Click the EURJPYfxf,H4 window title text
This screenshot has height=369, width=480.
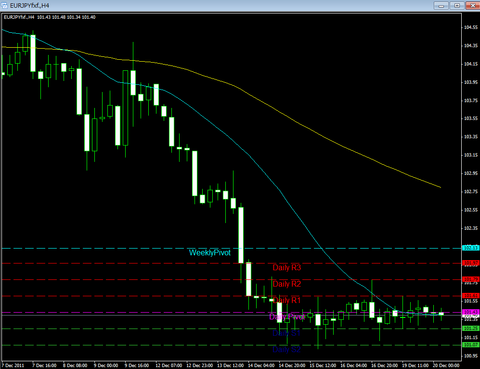(30, 6)
